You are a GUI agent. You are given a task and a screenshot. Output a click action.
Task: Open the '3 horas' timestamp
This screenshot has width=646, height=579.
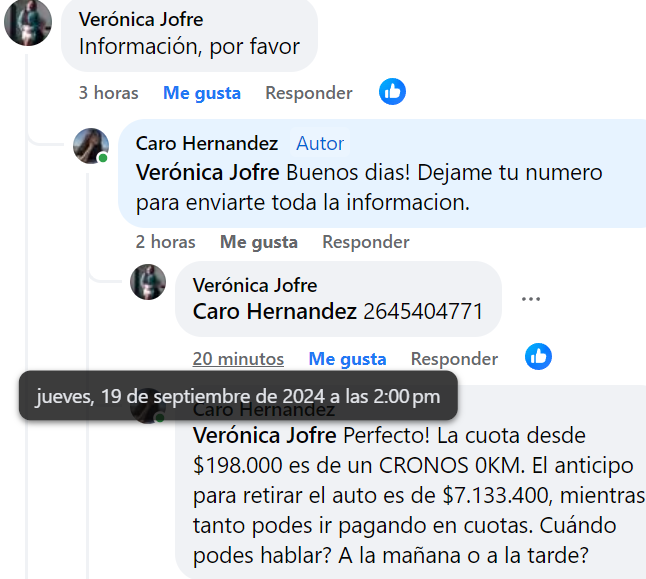(108, 93)
